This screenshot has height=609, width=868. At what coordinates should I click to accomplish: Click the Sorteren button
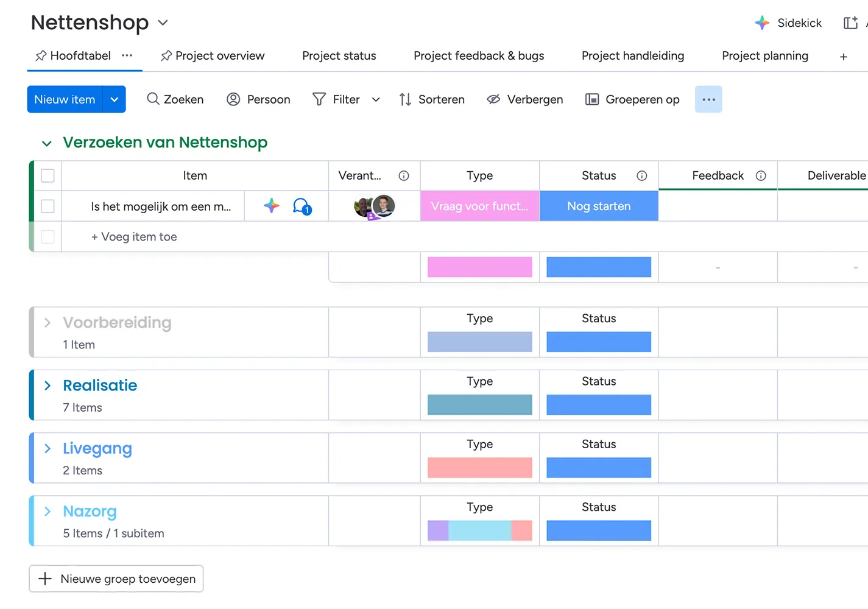click(x=432, y=99)
